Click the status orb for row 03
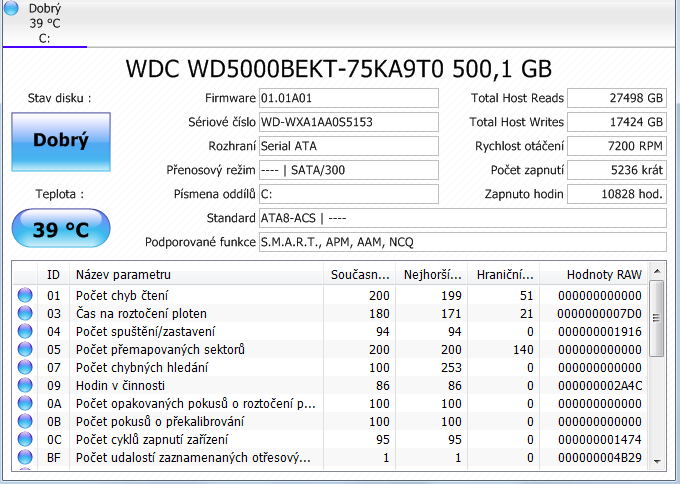 (x=25, y=313)
